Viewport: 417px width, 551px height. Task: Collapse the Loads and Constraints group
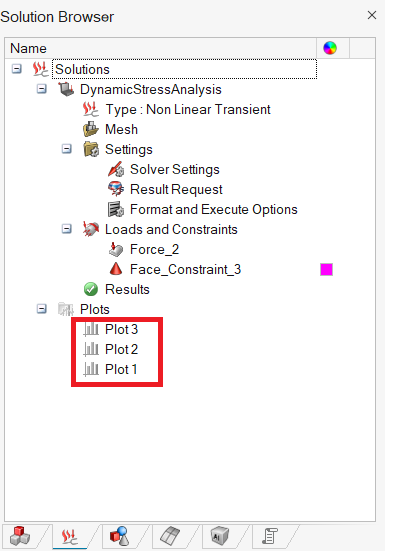pos(66,229)
